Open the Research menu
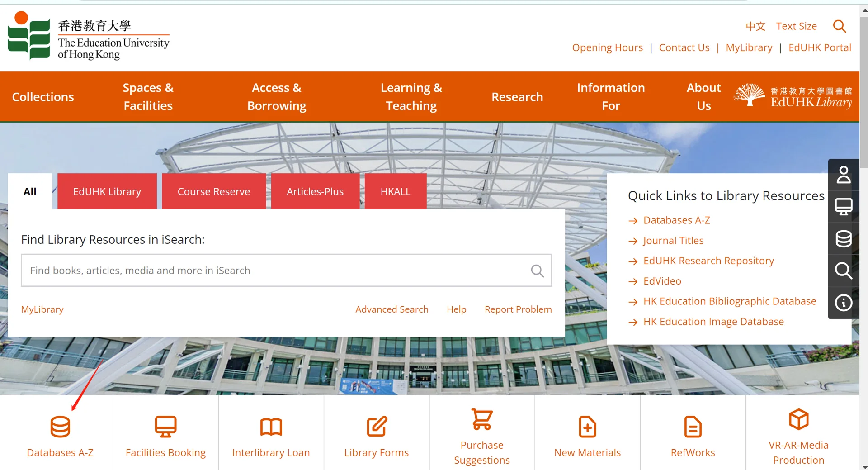Image resolution: width=868 pixels, height=470 pixels. (517, 97)
